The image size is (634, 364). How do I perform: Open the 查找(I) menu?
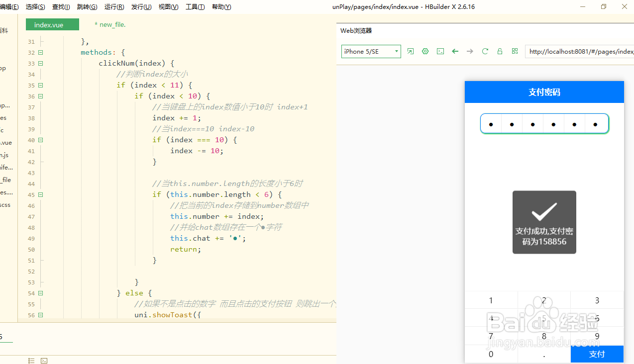[61, 7]
